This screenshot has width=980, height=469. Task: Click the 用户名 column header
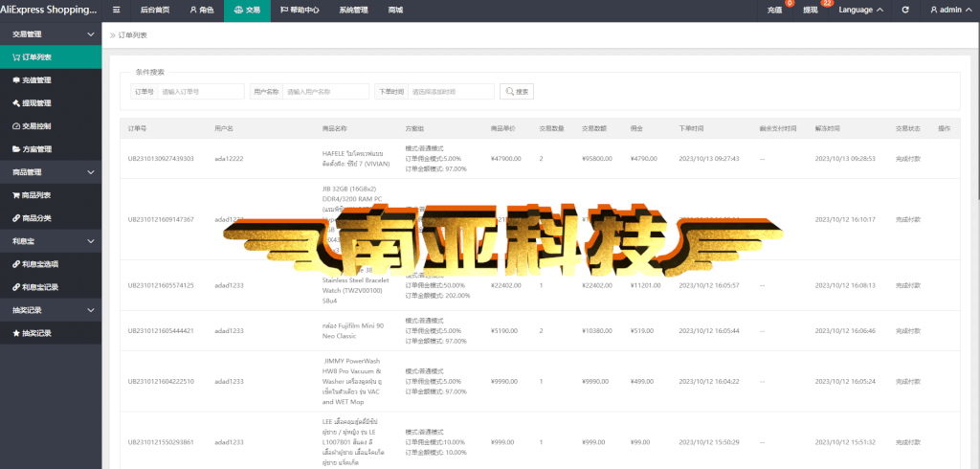pos(224,128)
